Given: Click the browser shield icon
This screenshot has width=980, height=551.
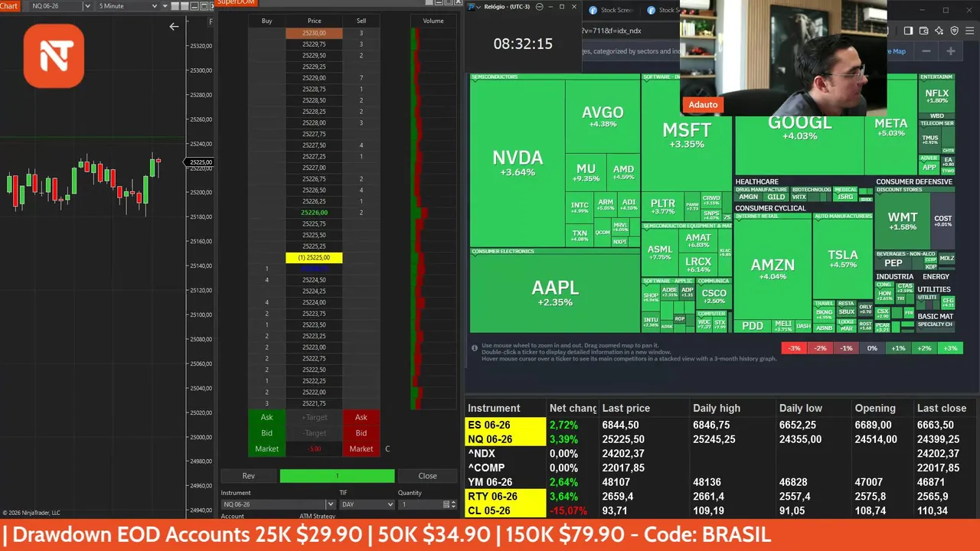Looking at the screenshot, I should tap(954, 31).
